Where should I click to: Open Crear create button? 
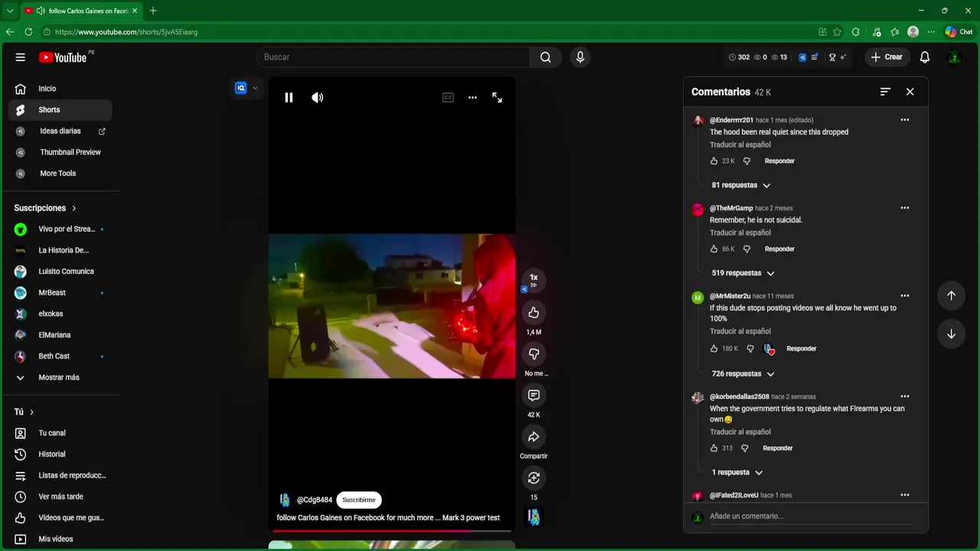[x=887, y=57]
